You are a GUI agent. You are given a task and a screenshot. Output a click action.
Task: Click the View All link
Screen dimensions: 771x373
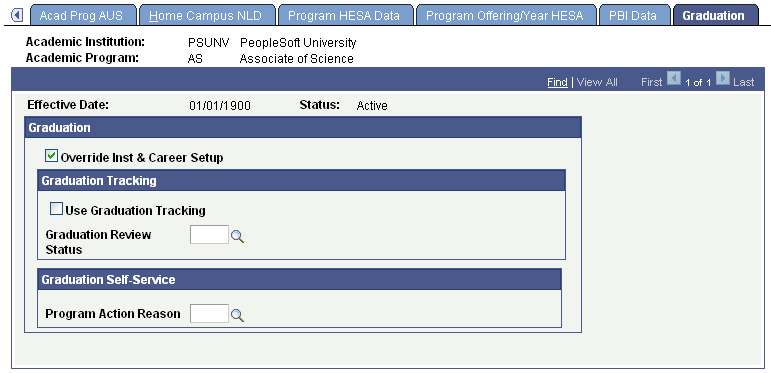tap(597, 82)
